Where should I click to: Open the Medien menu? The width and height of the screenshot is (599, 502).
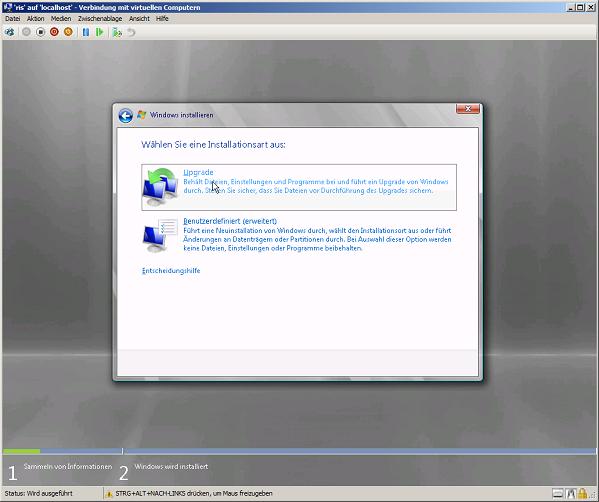pyautogui.click(x=61, y=18)
